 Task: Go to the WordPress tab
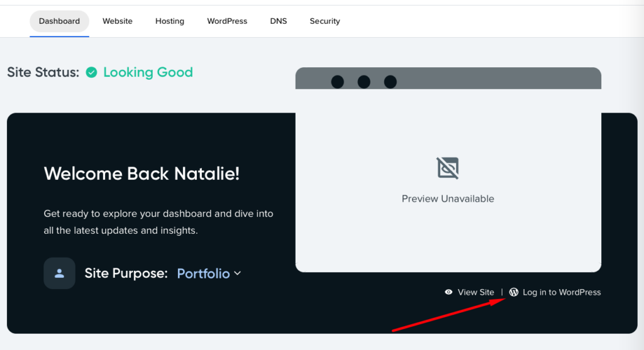pos(227,21)
